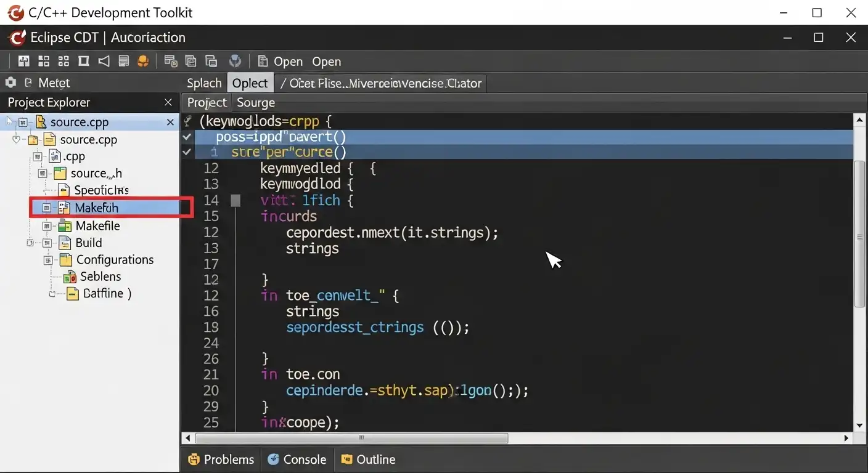Click the debug speaker toolbar icon
The image size is (868, 473).
click(x=102, y=60)
